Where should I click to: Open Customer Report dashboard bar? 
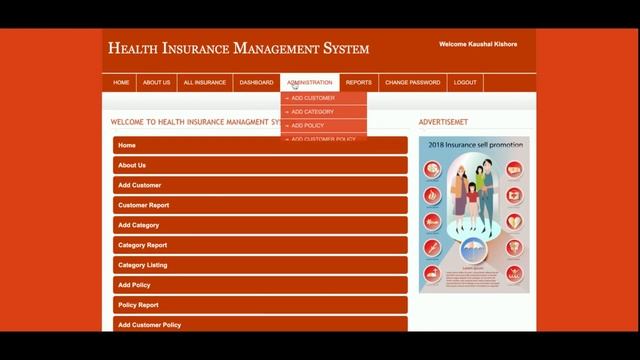click(260, 205)
